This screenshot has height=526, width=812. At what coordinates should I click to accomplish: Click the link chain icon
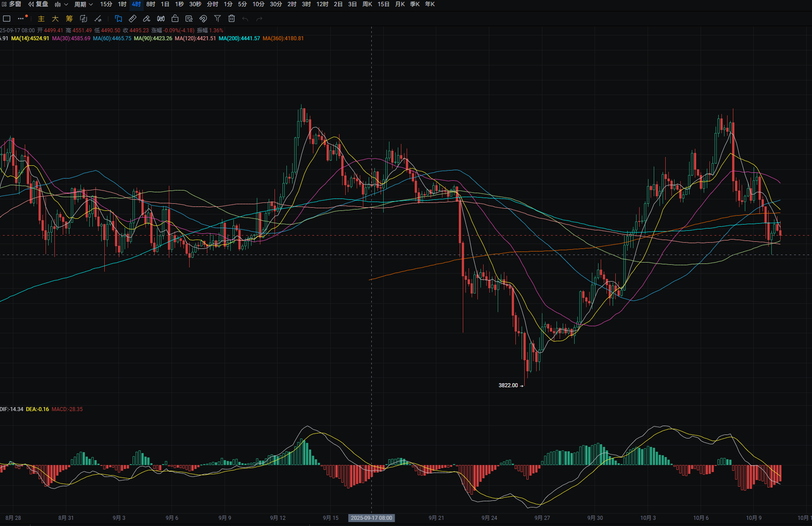pos(203,19)
